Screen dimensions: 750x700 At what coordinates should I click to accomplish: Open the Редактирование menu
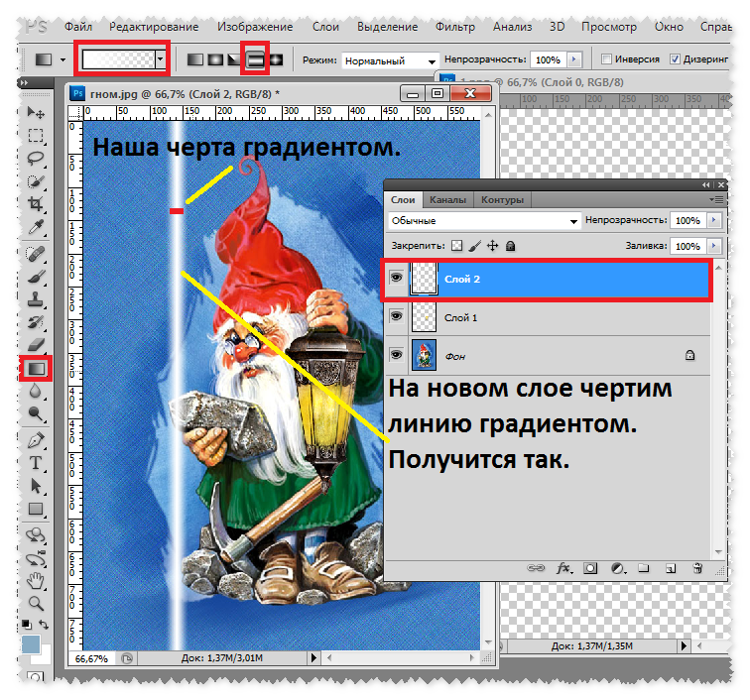click(x=154, y=27)
